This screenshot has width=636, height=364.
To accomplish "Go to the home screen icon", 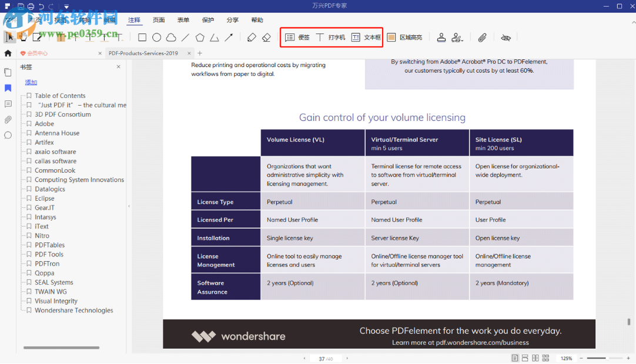I will tap(8, 53).
